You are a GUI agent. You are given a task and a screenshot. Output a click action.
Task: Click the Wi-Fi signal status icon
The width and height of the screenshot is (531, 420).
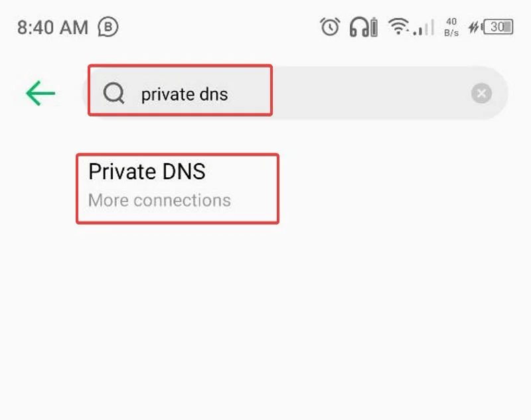pyautogui.click(x=400, y=27)
